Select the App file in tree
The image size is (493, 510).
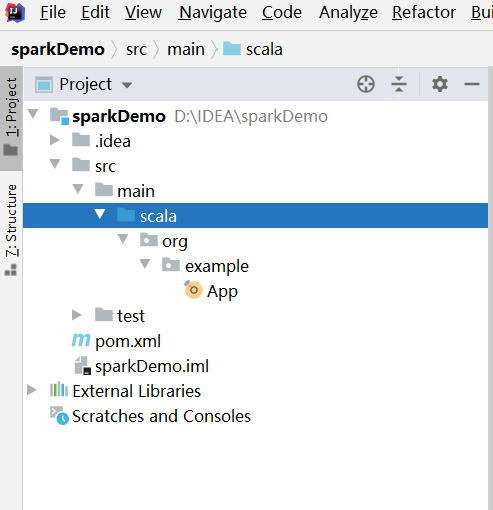click(222, 291)
